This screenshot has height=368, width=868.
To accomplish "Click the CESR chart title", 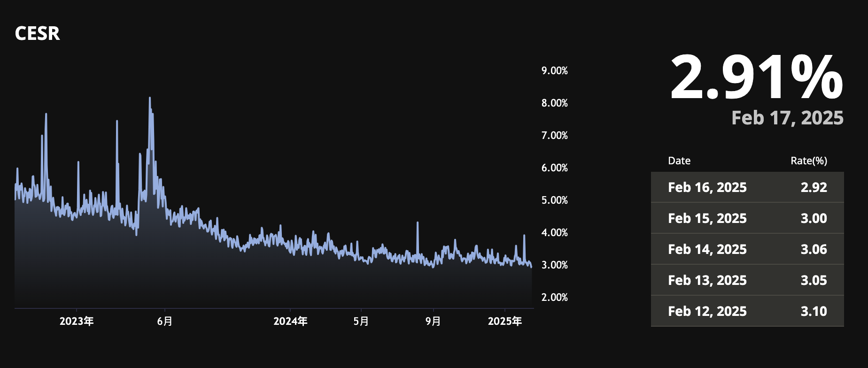I will click(37, 33).
